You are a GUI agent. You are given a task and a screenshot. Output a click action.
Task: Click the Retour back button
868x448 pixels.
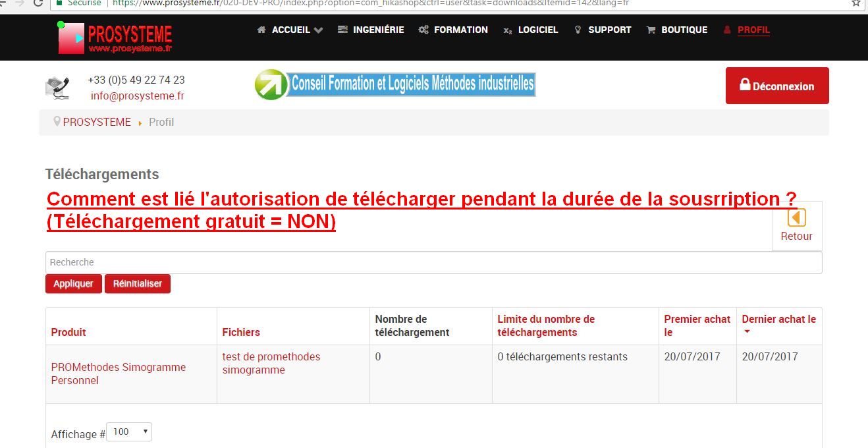tap(797, 226)
